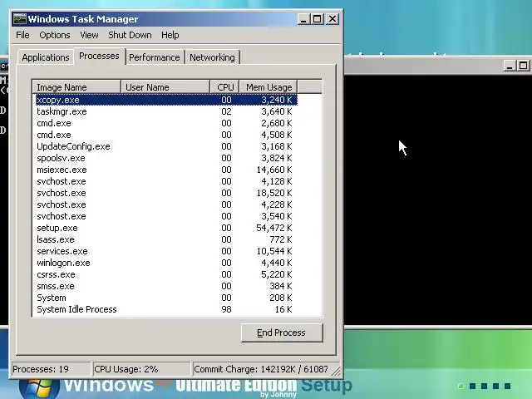Switch to the Applications tab
This screenshot has height=399, width=532.
point(46,57)
